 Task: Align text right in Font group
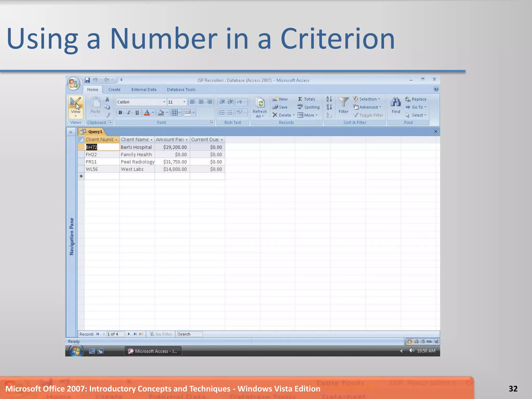coord(209,102)
